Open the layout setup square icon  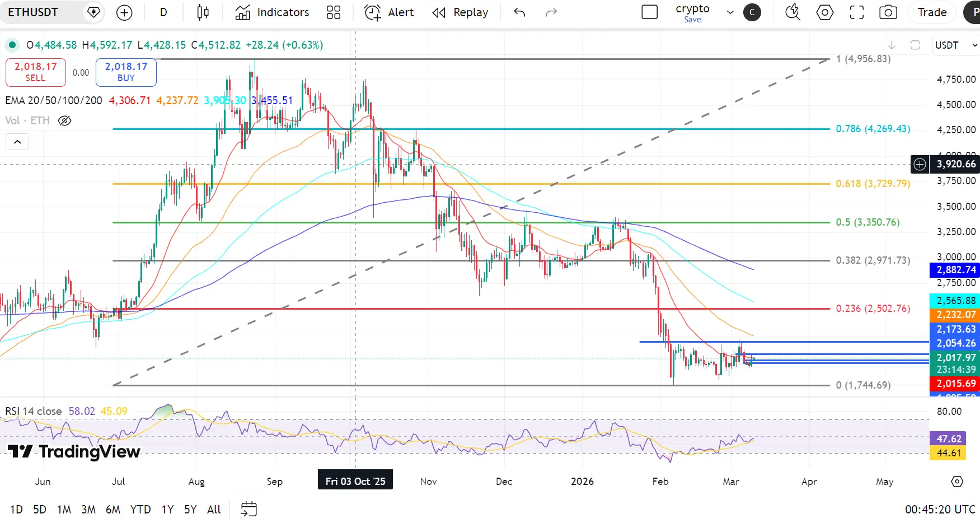[649, 12]
